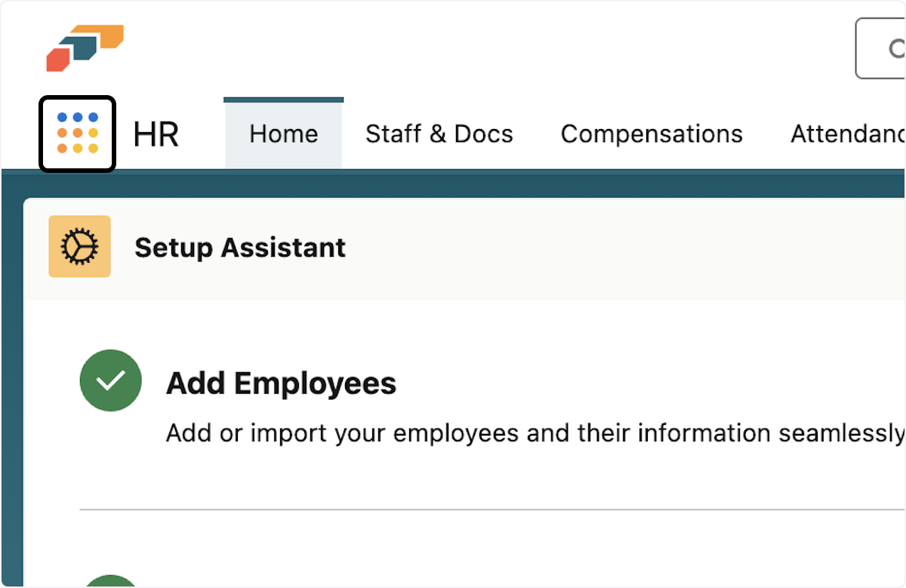This screenshot has width=906, height=588.
Task: Click the divider line below Add Employees
Action: point(491,509)
